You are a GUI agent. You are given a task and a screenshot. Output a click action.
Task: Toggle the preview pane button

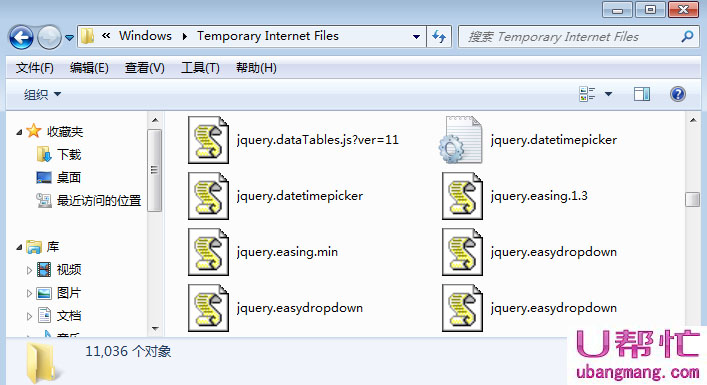tap(642, 94)
